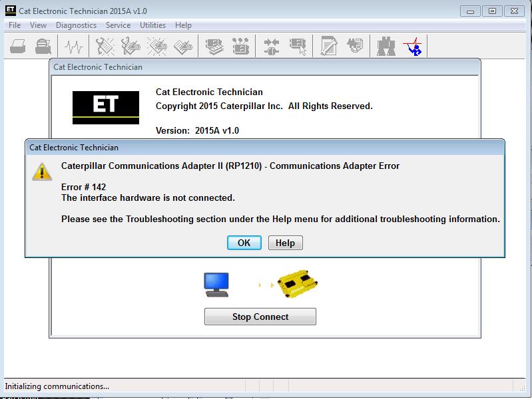Screen dimensions: 532x399
Task: Click the ET icon in the title bar
Action: pos(11,11)
